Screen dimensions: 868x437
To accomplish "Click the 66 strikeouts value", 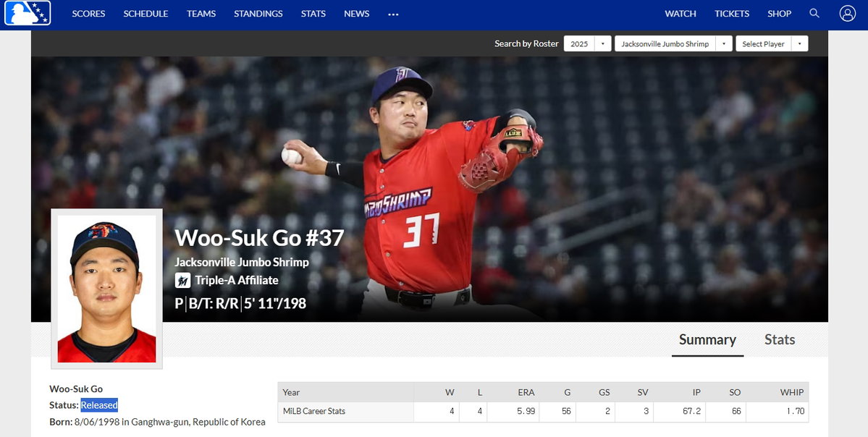I will [x=736, y=412].
